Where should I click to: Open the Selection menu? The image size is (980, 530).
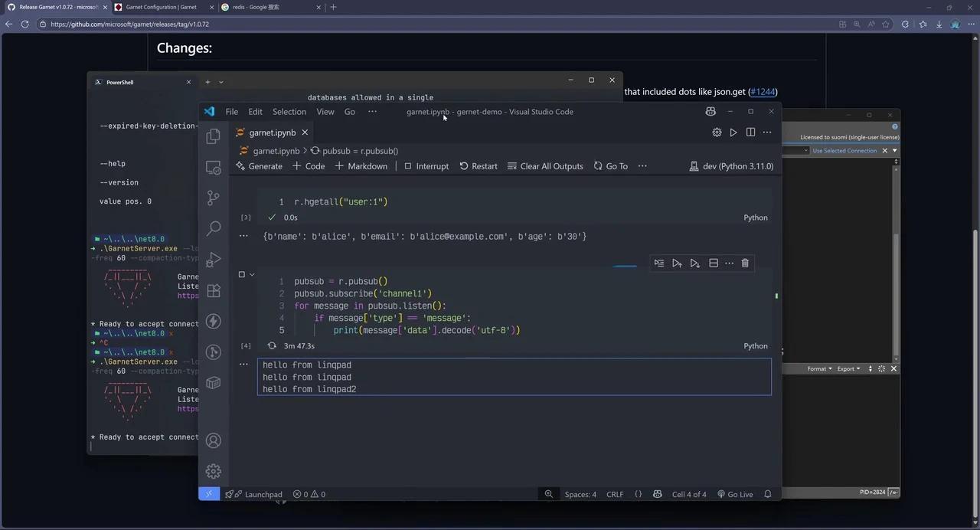[289, 112]
